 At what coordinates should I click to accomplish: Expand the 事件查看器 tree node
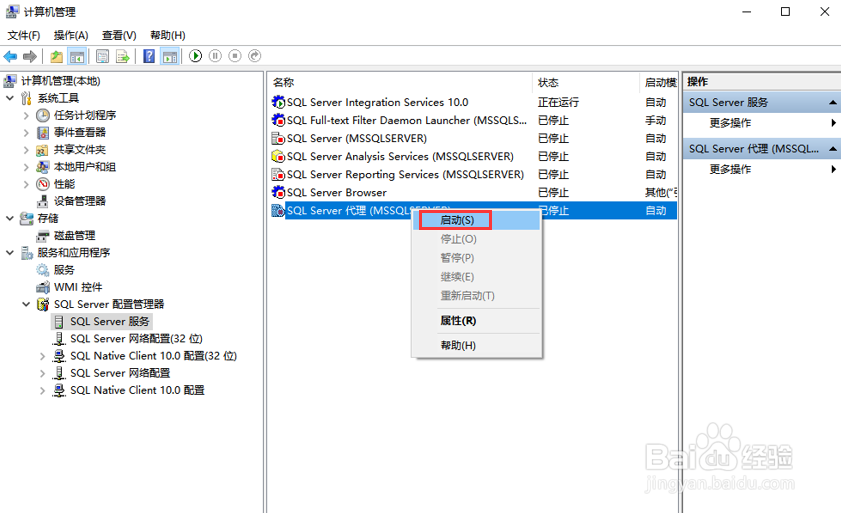26,133
